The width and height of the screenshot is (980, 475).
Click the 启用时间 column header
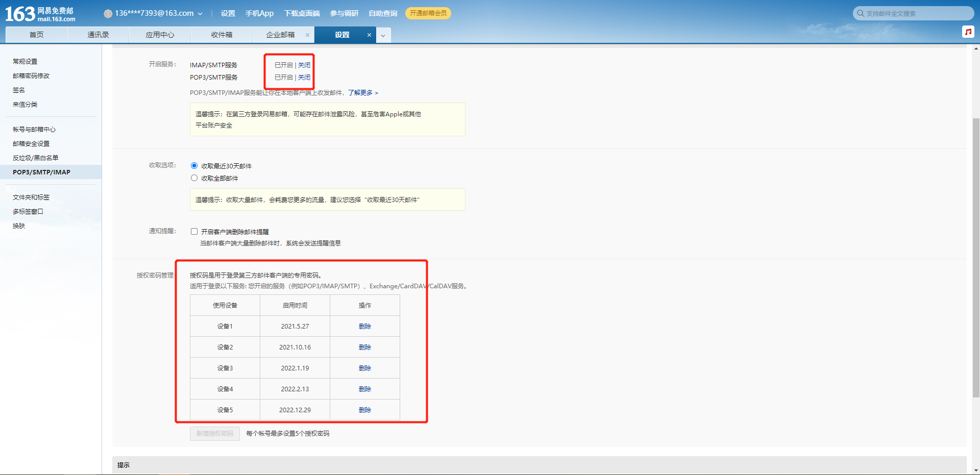[x=295, y=306]
